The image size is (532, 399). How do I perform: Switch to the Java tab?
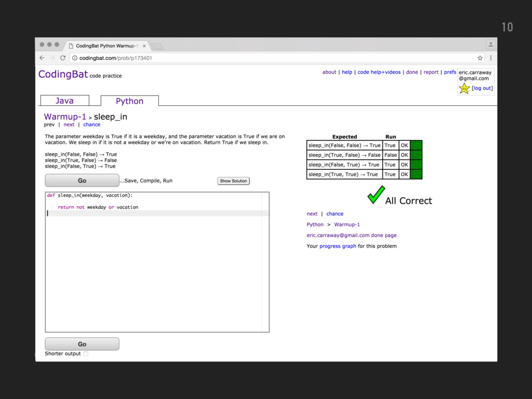pyautogui.click(x=65, y=101)
